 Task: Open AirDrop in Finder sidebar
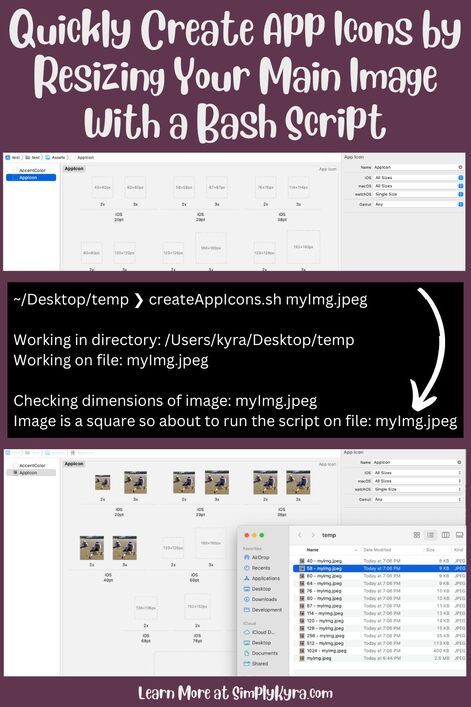[x=256, y=557]
